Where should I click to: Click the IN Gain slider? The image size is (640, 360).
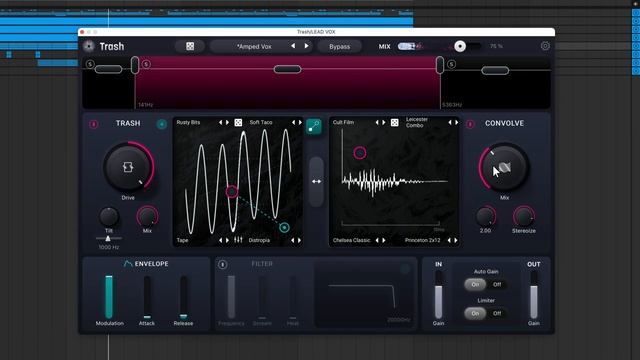tap(438, 295)
